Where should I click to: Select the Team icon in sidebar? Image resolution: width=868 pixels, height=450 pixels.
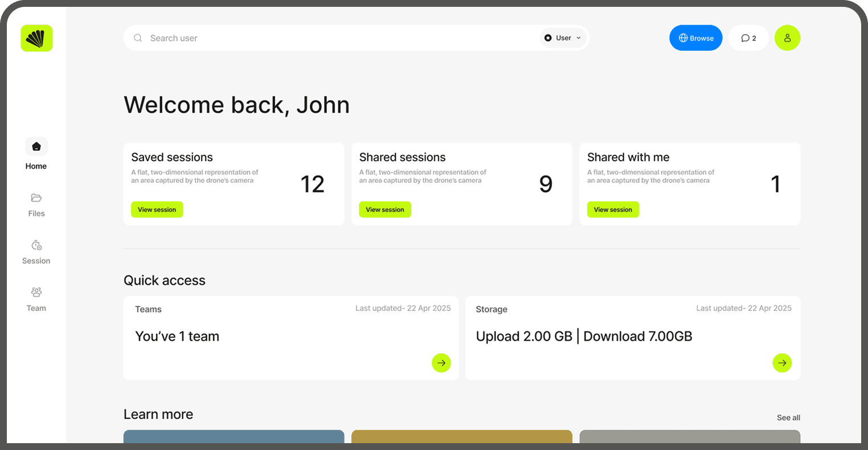pos(36,292)
